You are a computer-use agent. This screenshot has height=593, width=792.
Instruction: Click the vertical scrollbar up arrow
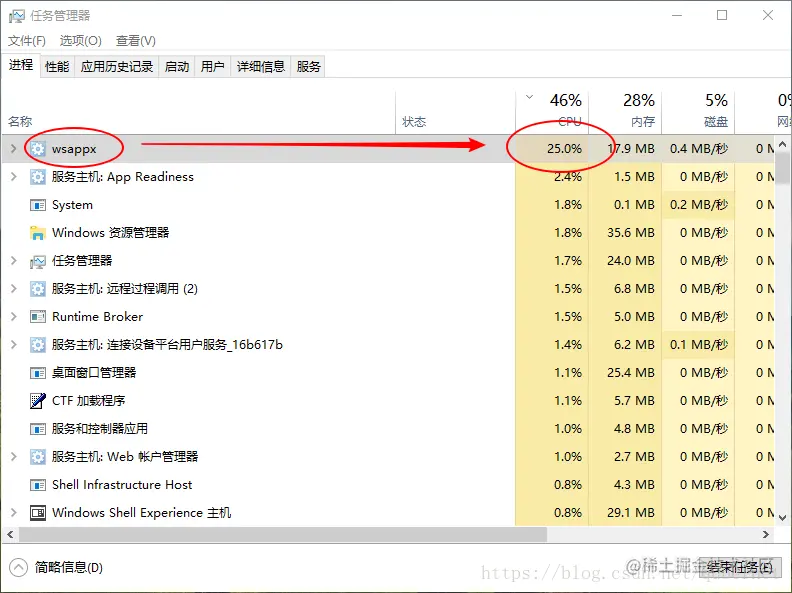782,144
